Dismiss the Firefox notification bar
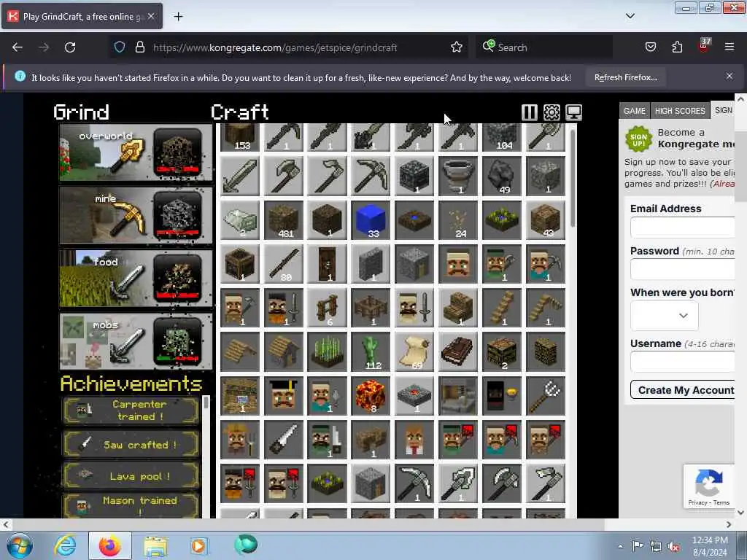This screenshot has height=560, width=747. (729, 76)
